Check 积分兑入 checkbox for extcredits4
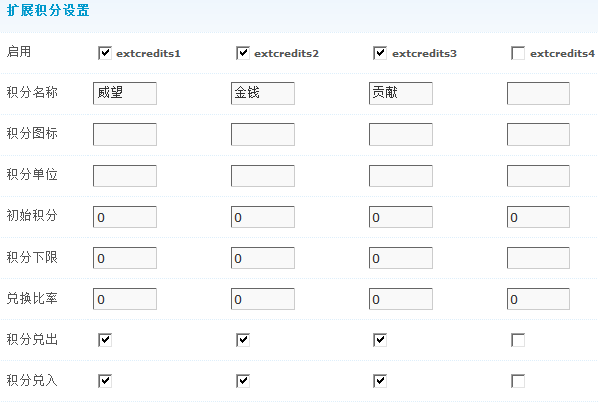Screen dimensions: 598x405 (x=518, y=381)
